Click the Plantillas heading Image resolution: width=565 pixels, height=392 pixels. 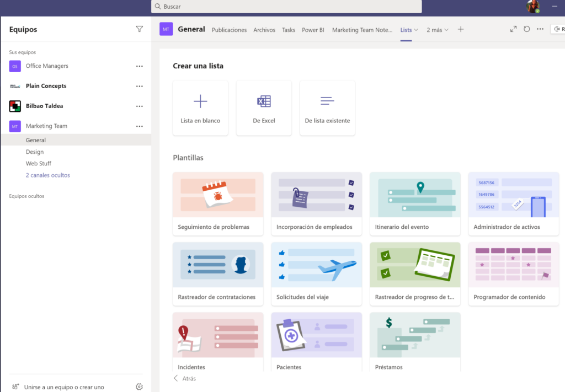[x=188, y=158]
